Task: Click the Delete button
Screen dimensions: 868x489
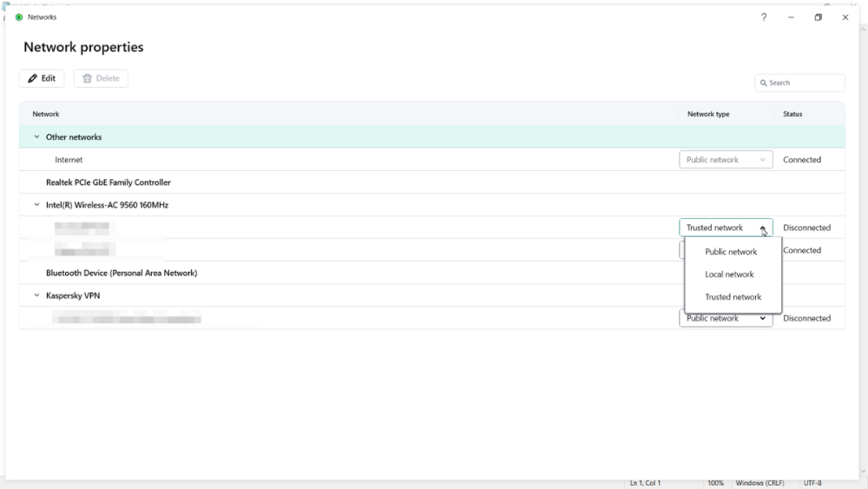Action: pos(101,78)
